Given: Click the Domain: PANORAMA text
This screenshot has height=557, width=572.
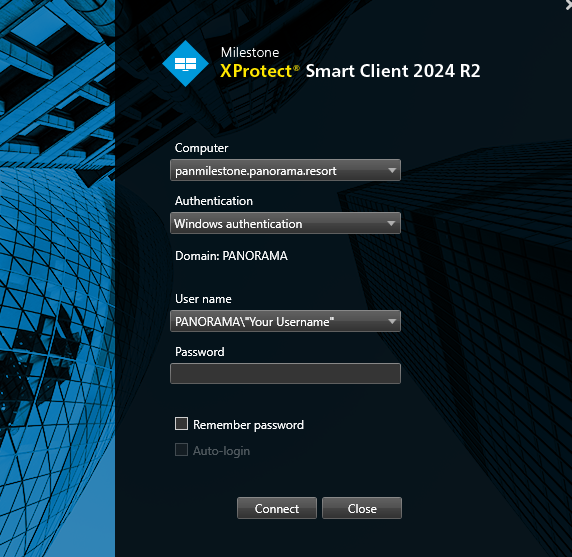Looking at the screenshot, I should [x=231, y=256].
